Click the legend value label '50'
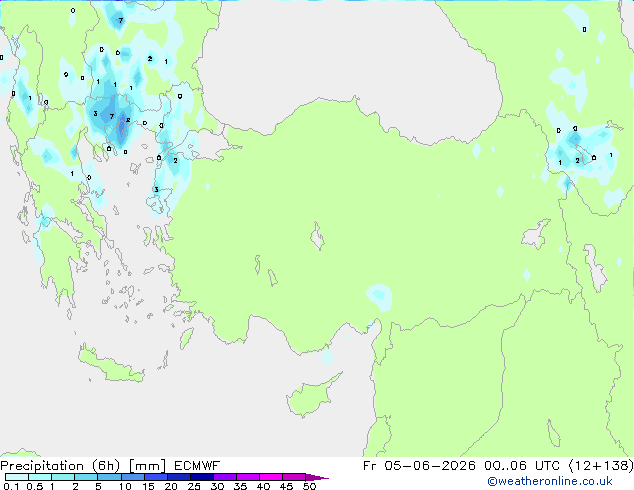 (x=309, y=486)
